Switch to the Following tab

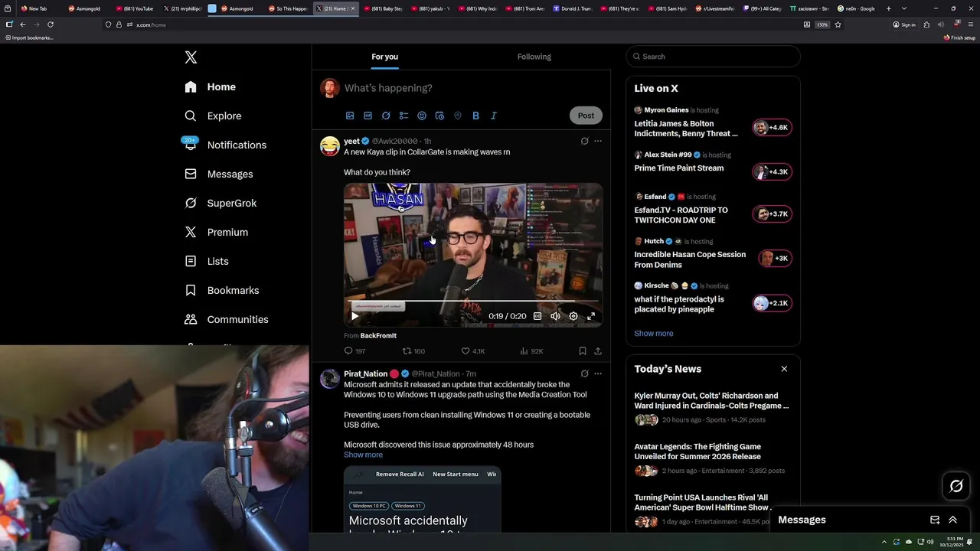click(534, 57)
